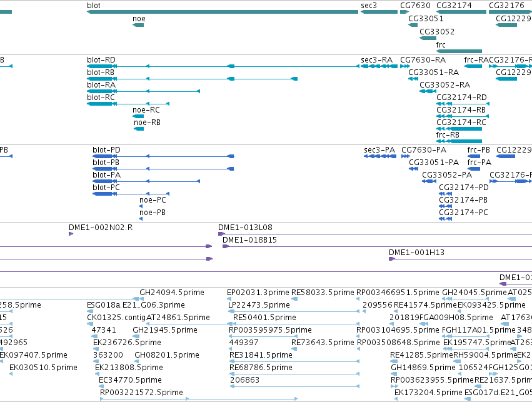Screen dimensions: 532x402
Task: Select EST 206863
Action: (294, 386)
